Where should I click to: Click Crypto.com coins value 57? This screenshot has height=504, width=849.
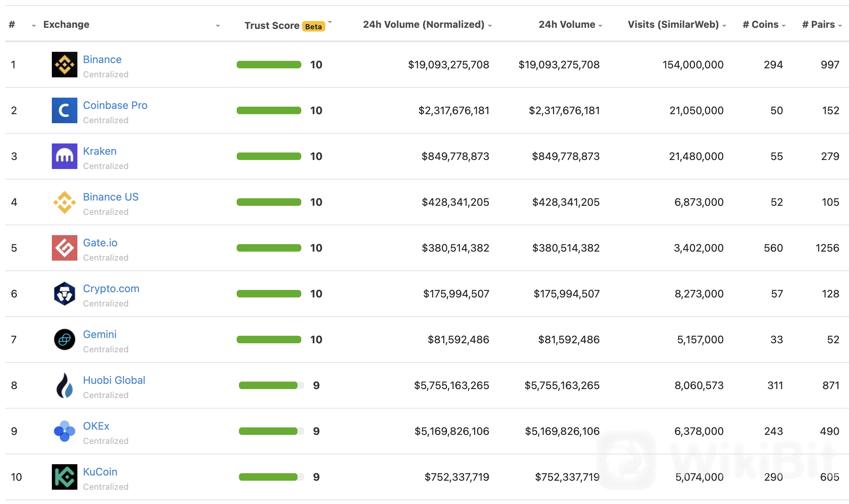777,294
